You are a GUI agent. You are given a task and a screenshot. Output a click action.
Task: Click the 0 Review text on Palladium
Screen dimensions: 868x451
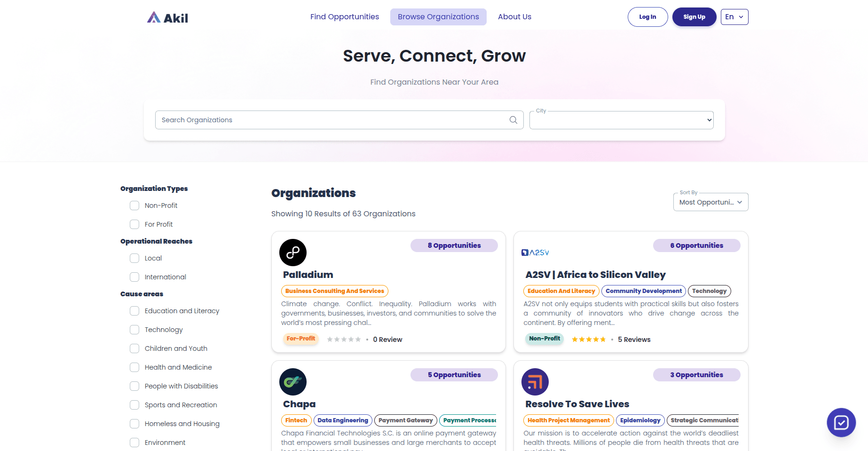coord(387,340)
